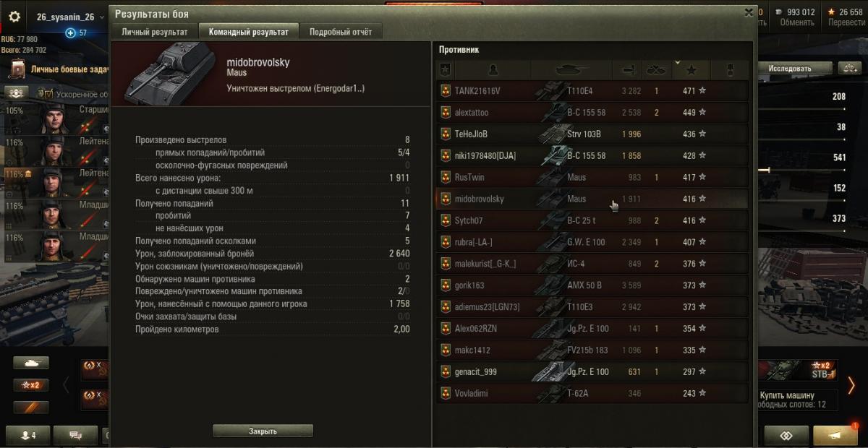Switch to the Личный результат tab

155,32
